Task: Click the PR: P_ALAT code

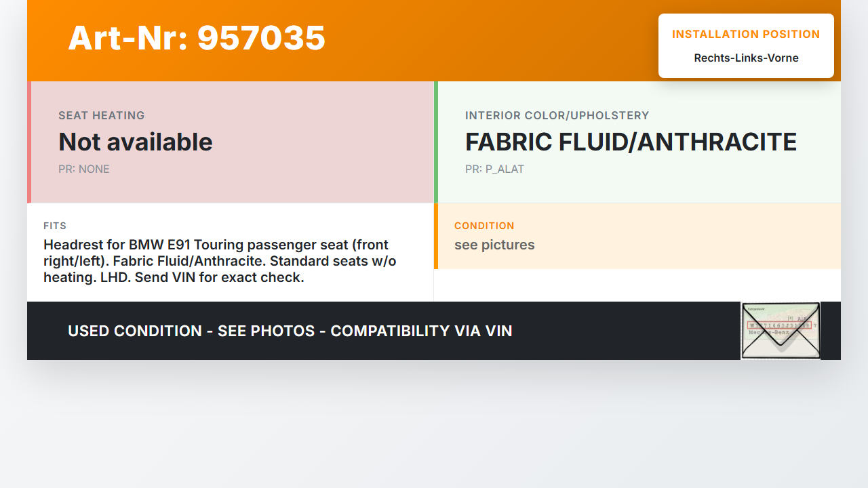Action: (x=494, y=169)
